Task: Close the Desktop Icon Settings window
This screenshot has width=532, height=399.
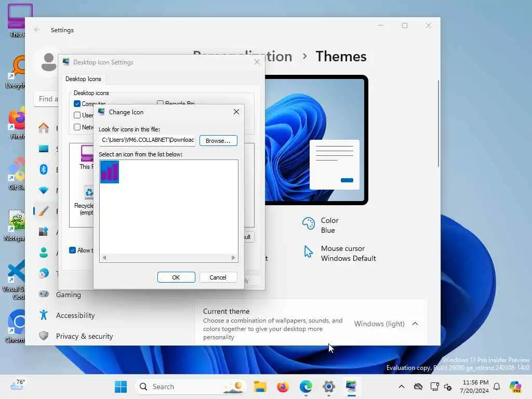Action: (x=257, y=62)
